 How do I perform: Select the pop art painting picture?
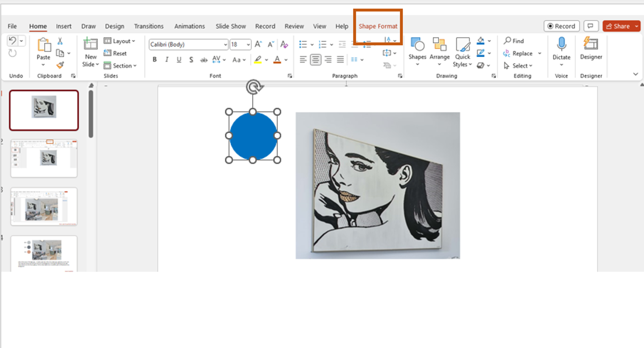378,185
